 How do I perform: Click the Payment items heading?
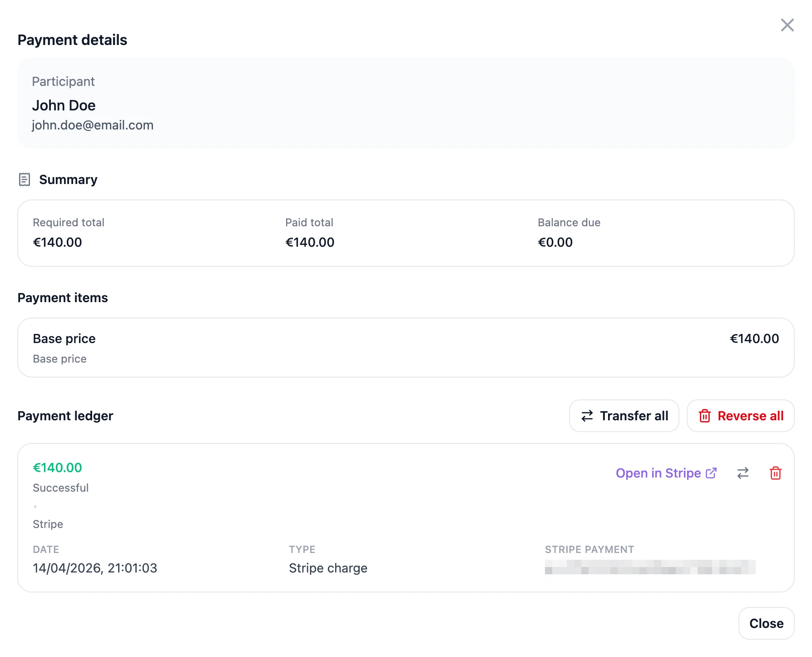coord(63,298)
